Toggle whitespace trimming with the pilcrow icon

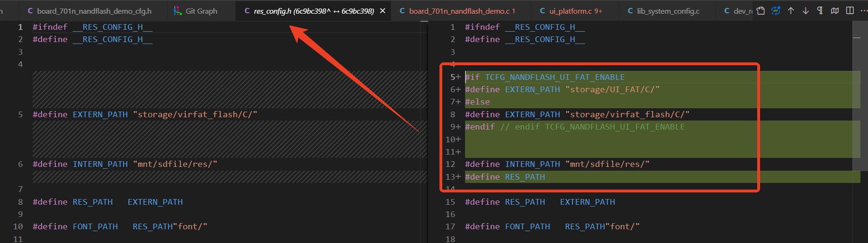click(820, 10)
